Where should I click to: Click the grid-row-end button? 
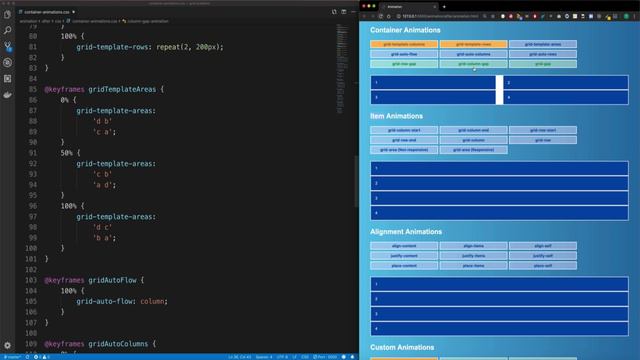point(404,140)
